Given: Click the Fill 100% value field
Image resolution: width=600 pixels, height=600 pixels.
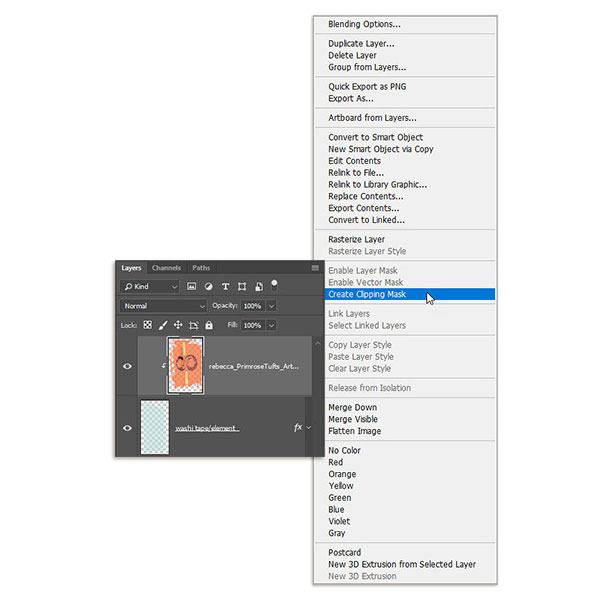Looking at the screenshot, I should (x=253, y=325).
